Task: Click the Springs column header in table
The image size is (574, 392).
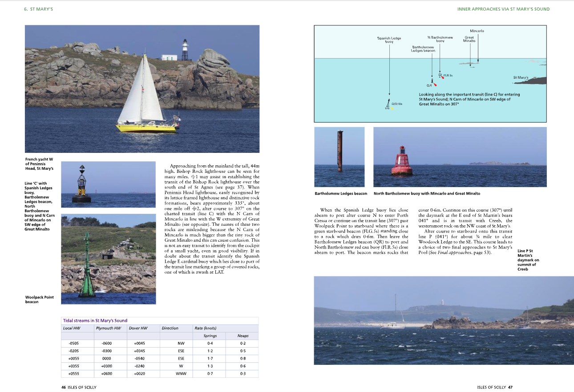Action: pyautogui.click(x=210, y=336)
